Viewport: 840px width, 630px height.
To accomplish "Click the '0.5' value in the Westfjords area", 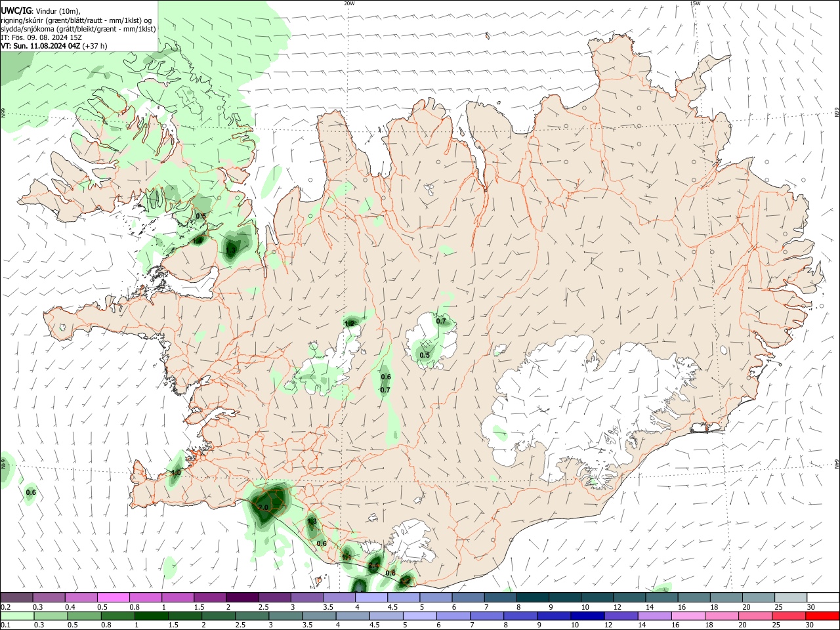I will point(201,216).
